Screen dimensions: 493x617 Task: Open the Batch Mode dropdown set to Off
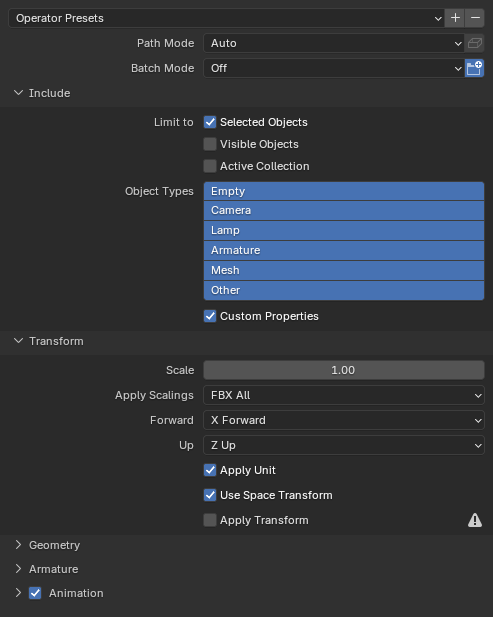[334, 68]
